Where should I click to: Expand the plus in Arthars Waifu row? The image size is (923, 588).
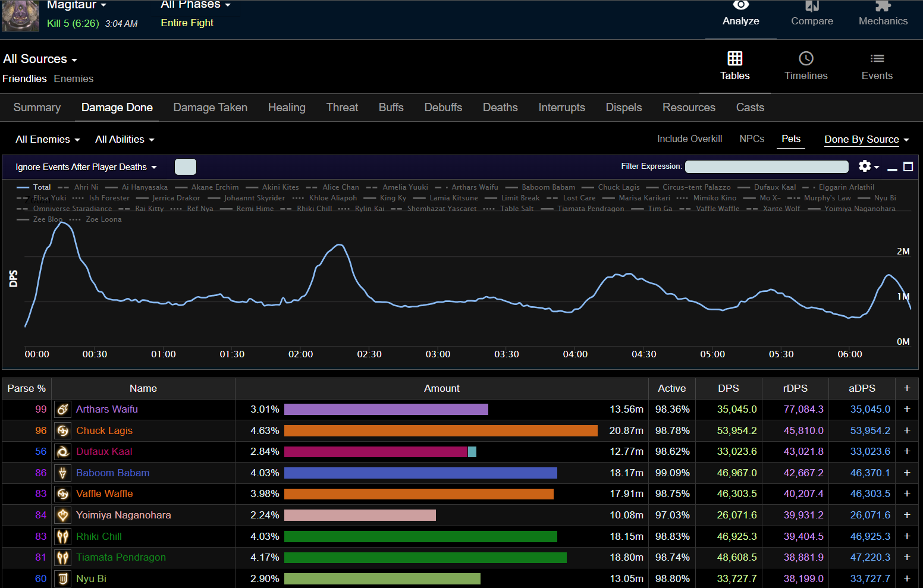pyautogui.click(x=907, y=409)
